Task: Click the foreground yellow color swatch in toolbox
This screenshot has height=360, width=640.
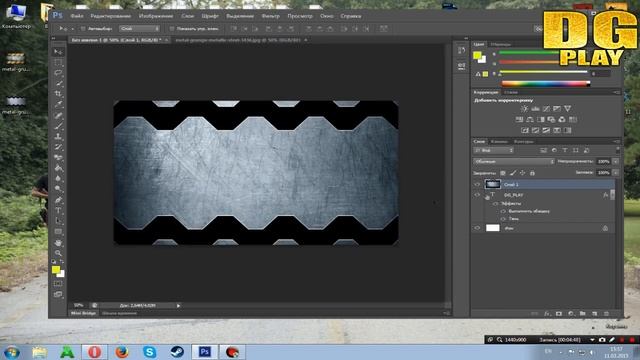Action: click(56, 269)
